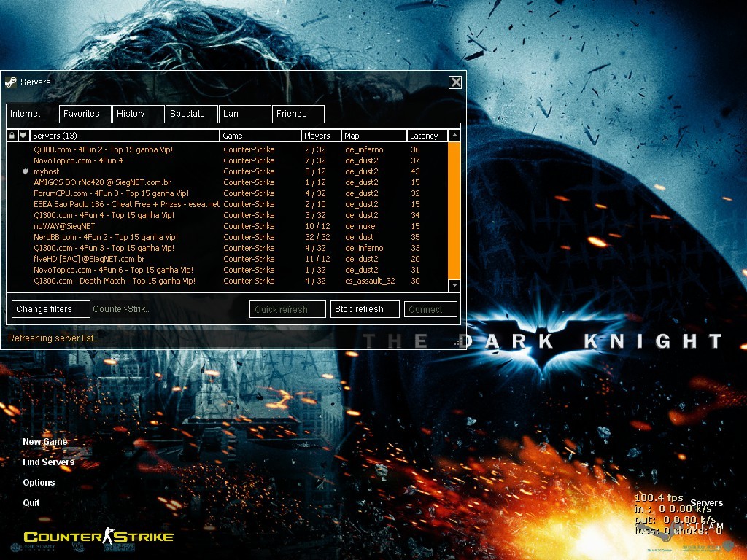Click Stop refresh to halt server list update
Viewport: 747px width, 560px height.
pos(364,309)
